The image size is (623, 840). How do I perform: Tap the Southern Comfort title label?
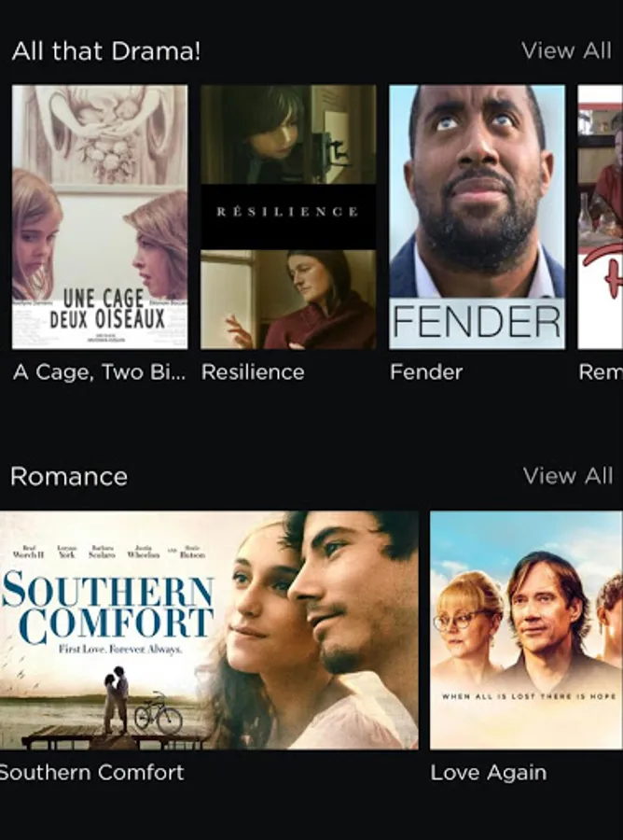[91, 773]
